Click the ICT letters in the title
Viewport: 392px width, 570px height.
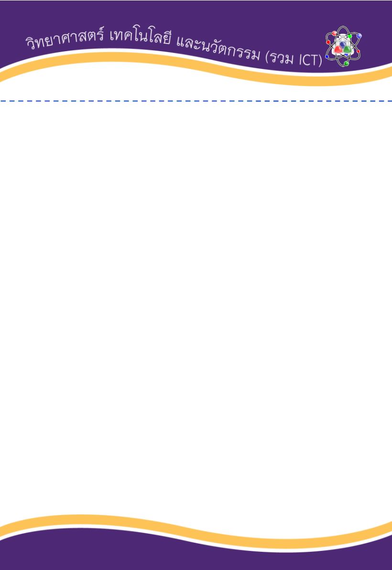pyautogui.click(x=309, y=61)
